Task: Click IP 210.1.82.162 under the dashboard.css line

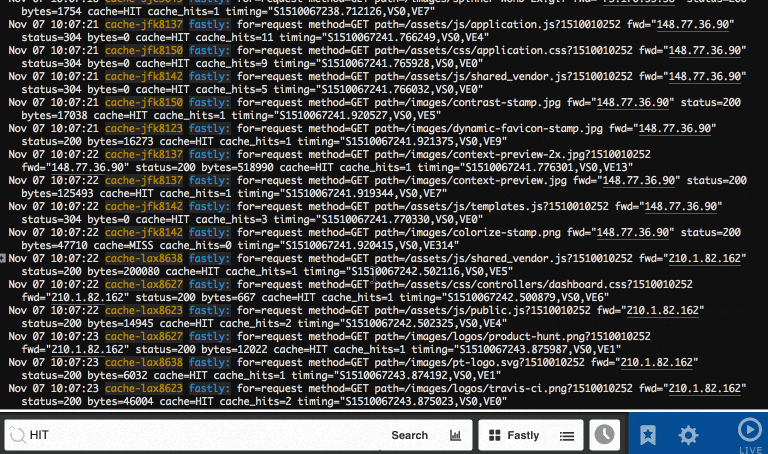Action: (x=87, y=297)
